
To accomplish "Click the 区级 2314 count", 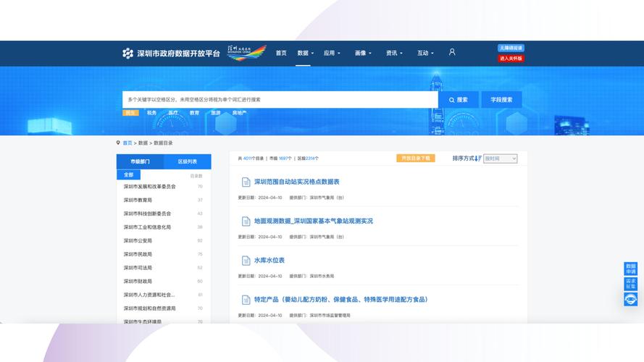I will tap(310, 159).
